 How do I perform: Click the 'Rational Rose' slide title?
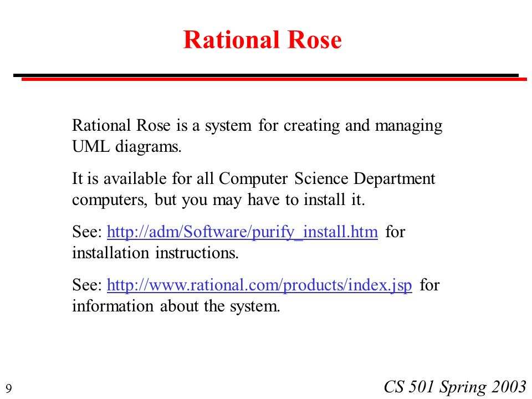click(x=262, y=40)
